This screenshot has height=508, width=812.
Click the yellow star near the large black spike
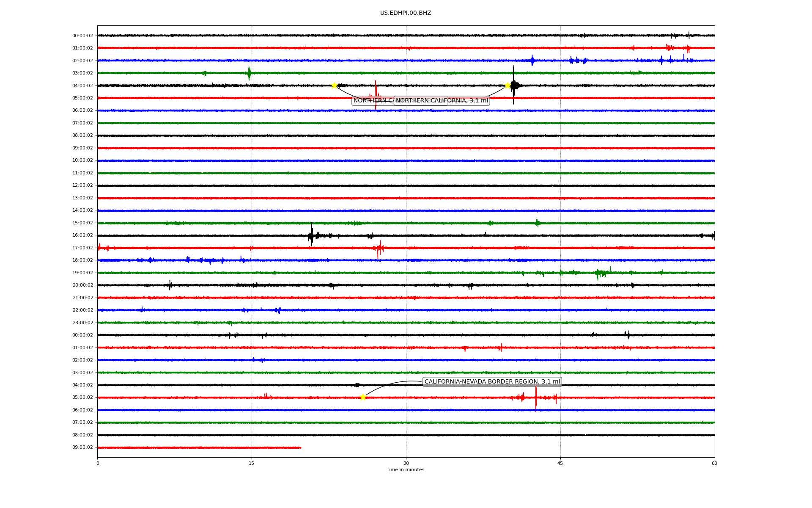click(x=507, y=86)
